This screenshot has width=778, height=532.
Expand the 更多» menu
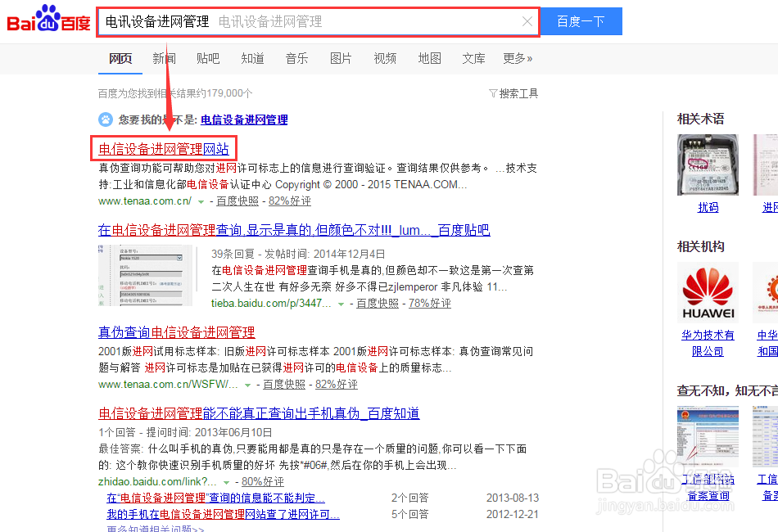(518, 58)
